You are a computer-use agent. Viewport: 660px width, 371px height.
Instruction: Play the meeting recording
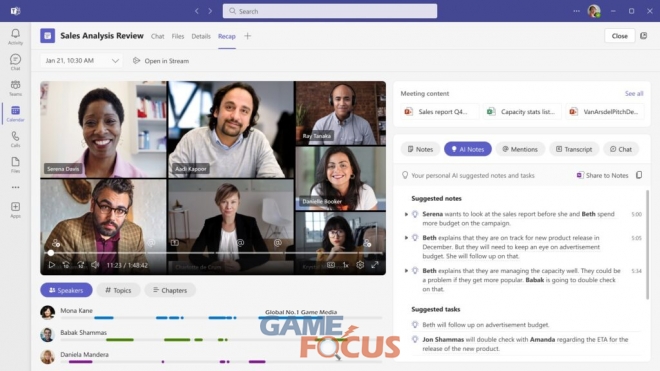tap(51, 265)
